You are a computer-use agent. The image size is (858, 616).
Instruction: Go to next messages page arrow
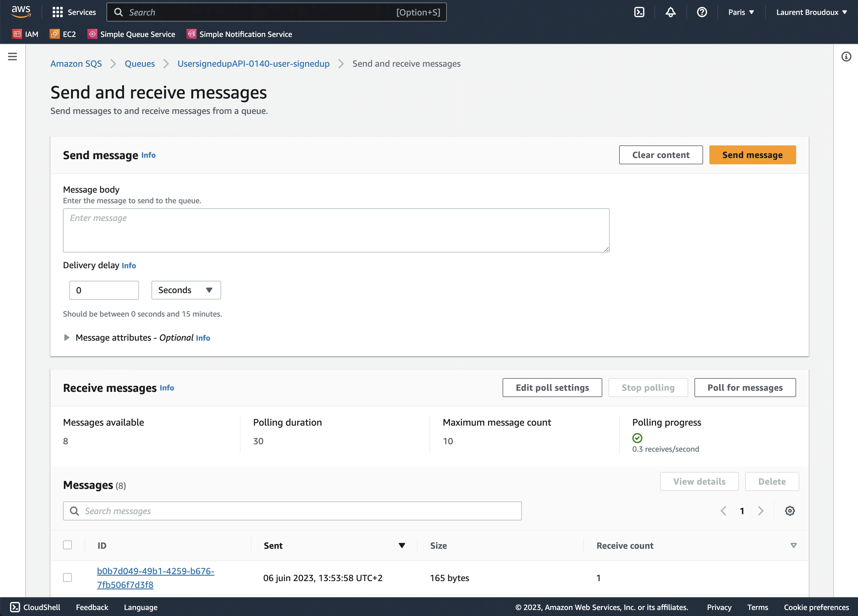click(x=761, y=511)
